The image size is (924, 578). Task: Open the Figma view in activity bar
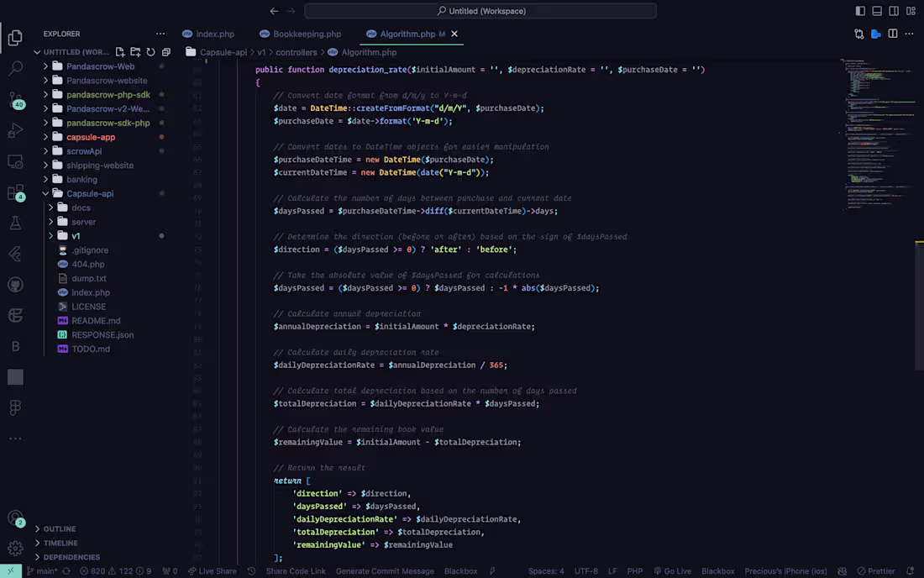pyautogui.click(x=15, y=407)
